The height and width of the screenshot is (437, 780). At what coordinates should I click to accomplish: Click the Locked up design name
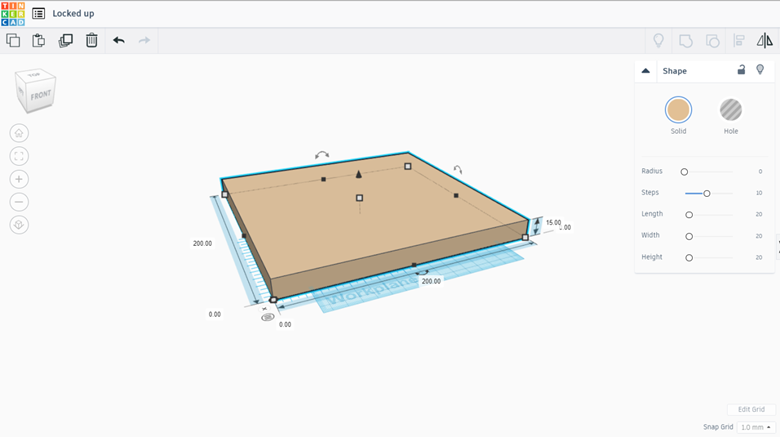click(x=73, y=13)
